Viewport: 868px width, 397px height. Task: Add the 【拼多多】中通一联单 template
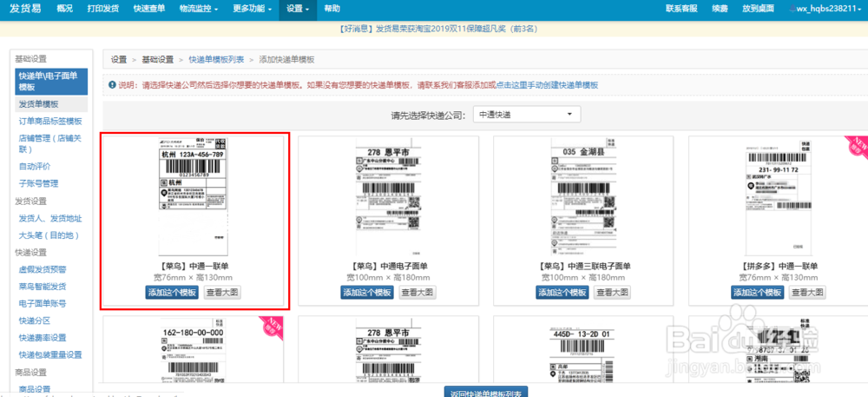(x=757, y=293)
